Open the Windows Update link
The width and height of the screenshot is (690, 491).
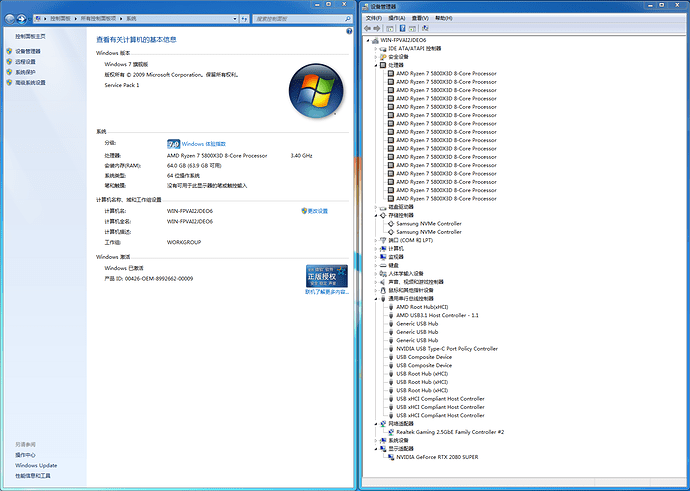(36, 465)
